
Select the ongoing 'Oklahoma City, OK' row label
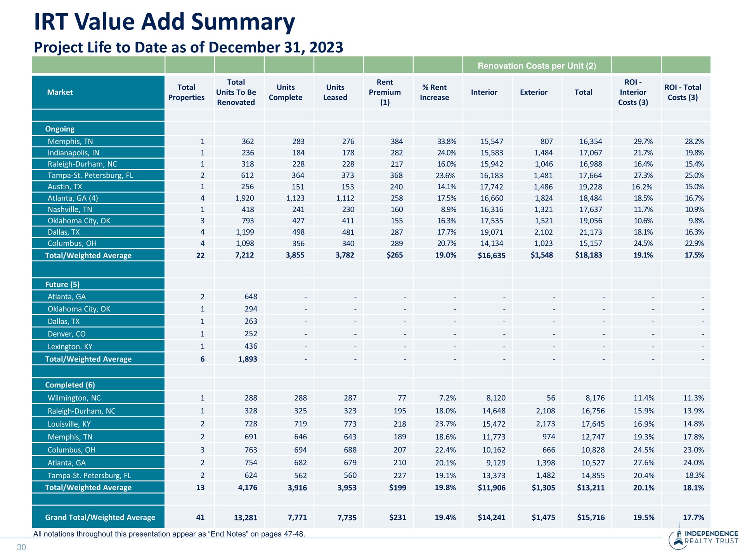pos(79,221)
